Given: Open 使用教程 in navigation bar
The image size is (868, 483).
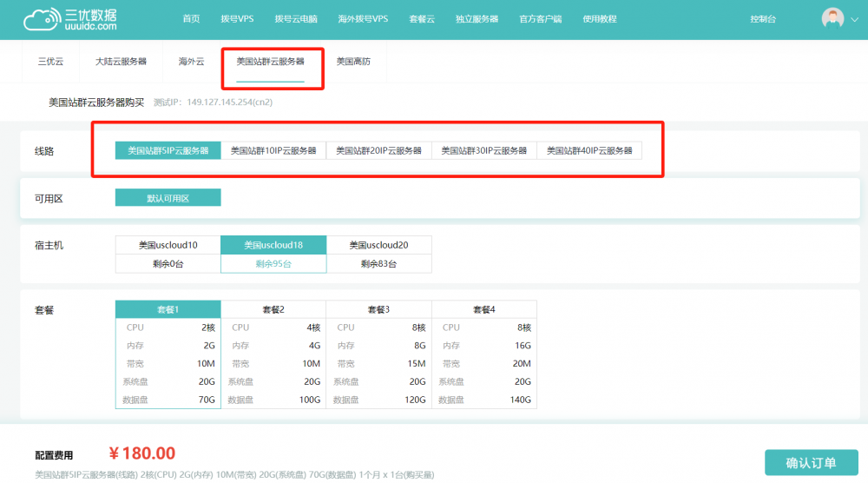Looking at the screenshot, I should (x=600, y=19).
